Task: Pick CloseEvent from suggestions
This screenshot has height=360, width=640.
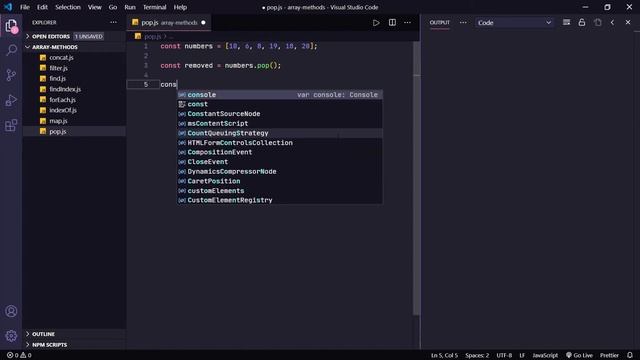Action: click(x=280, y=162)
